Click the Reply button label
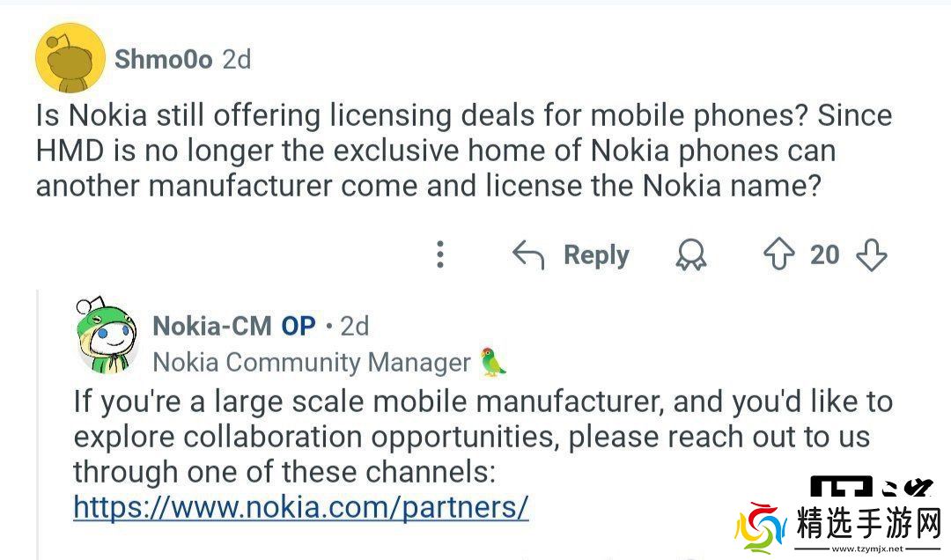This screenshot has width=951, height=560. (596, 255)
